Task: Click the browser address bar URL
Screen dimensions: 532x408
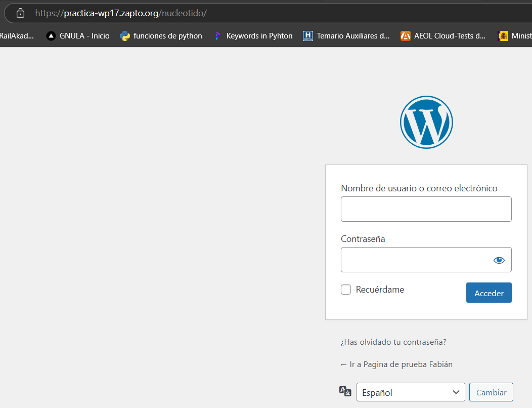Action: [121, 13]
